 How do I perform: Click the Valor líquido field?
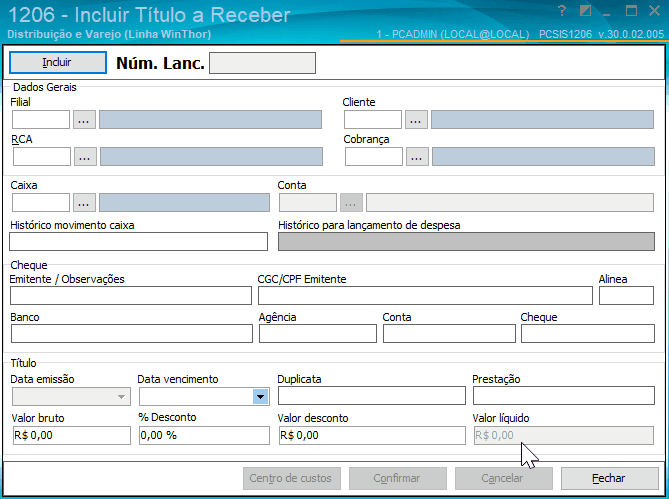click(x=564, y=435)
